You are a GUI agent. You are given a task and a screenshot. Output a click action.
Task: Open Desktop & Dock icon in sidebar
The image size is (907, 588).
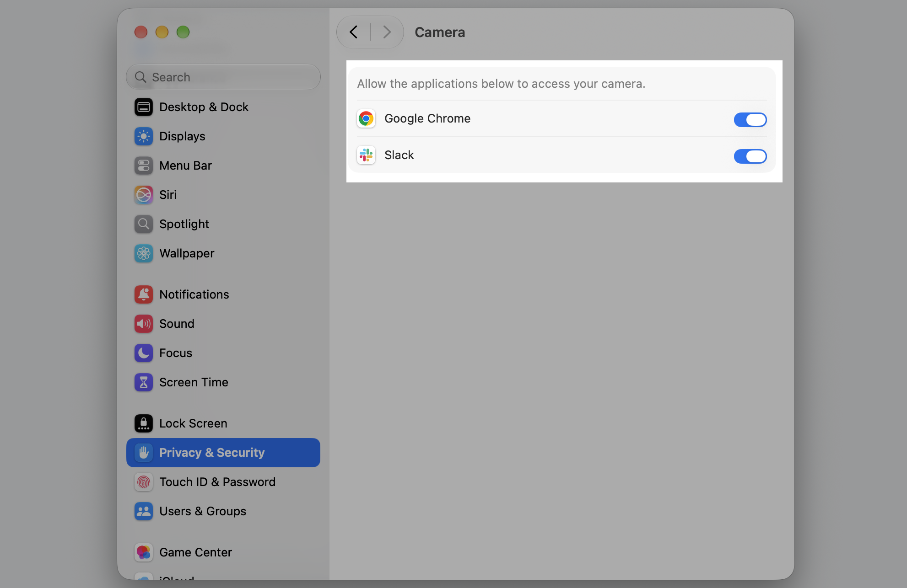[144, 107]
